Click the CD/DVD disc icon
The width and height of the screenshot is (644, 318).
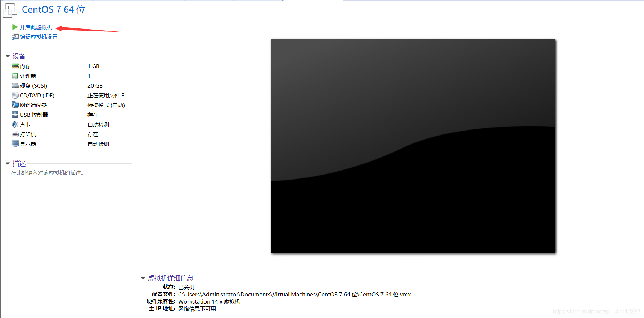15,95
